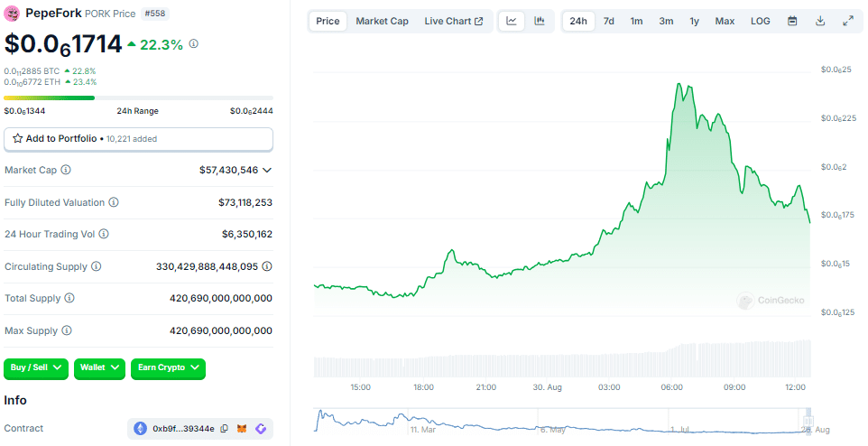
Task: Click the $73,118,253 valuation value
Action: pyautogui.click(x=245, y=203)
